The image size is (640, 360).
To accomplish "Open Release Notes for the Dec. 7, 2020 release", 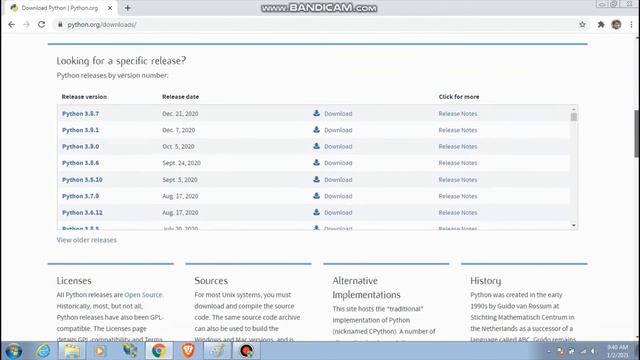I will click(458, 130).
